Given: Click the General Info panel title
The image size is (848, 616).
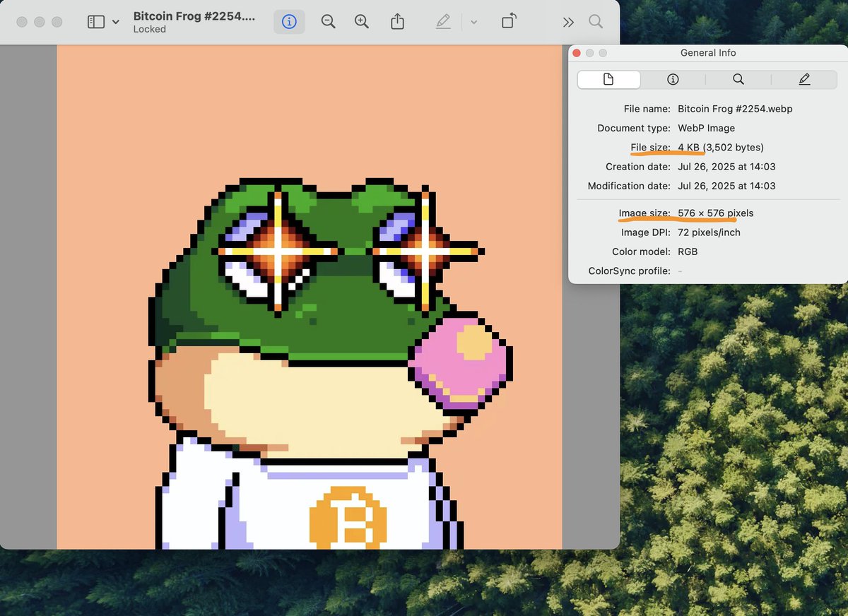Looking at the screenshot, I should point(708,53).
